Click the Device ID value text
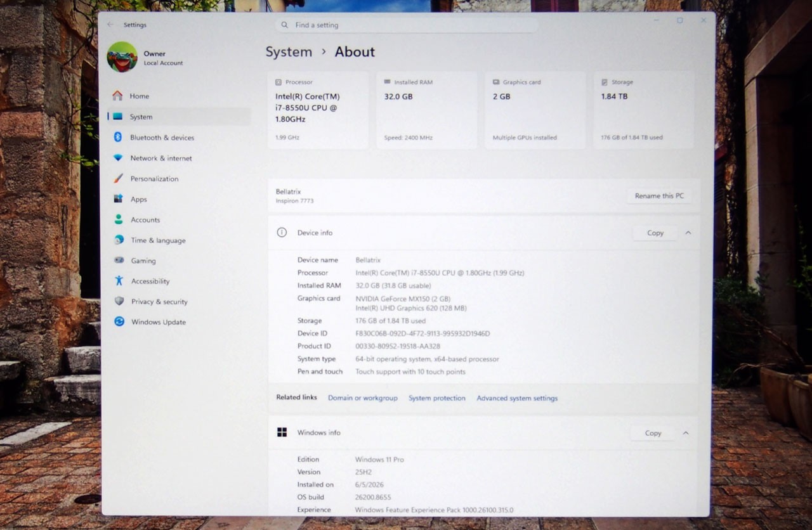Screen dimensions: 812x530 (422, 333)
